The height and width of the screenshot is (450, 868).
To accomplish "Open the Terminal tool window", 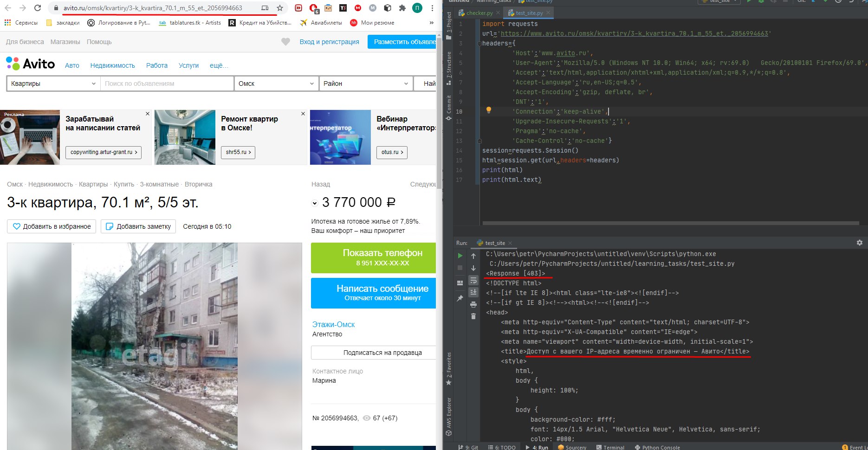I will (610, 447).
